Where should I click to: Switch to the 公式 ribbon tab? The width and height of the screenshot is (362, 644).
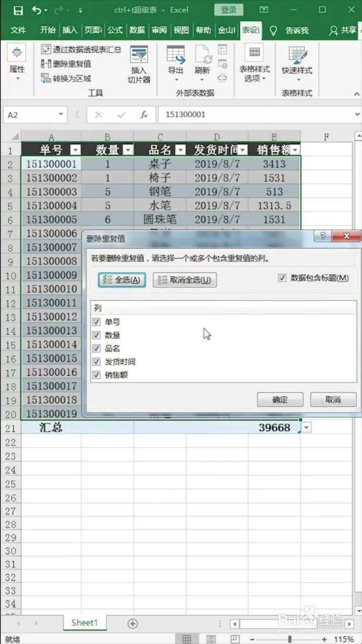click(115, 30)
